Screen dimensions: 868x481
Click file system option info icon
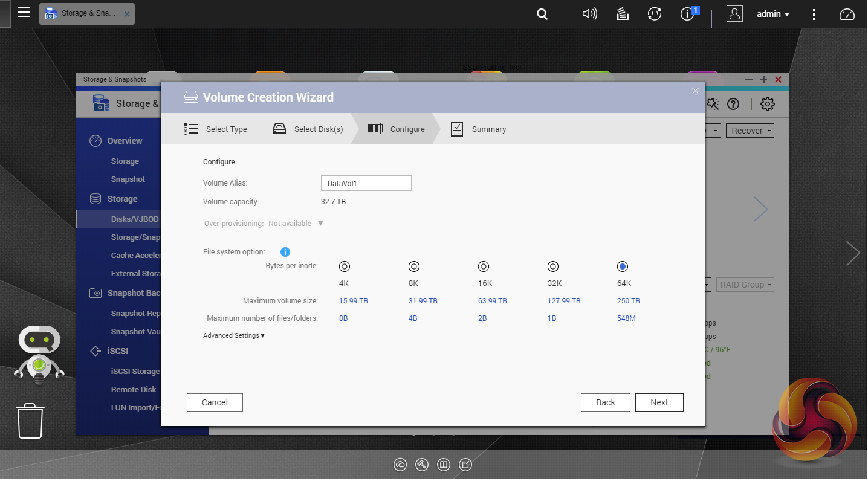[285, 252]
